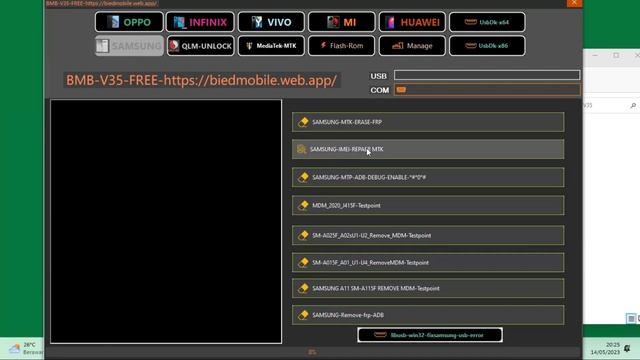Switch to the MI tab
Viewport: 640px width, 360px height.
(x=342, y=22)
